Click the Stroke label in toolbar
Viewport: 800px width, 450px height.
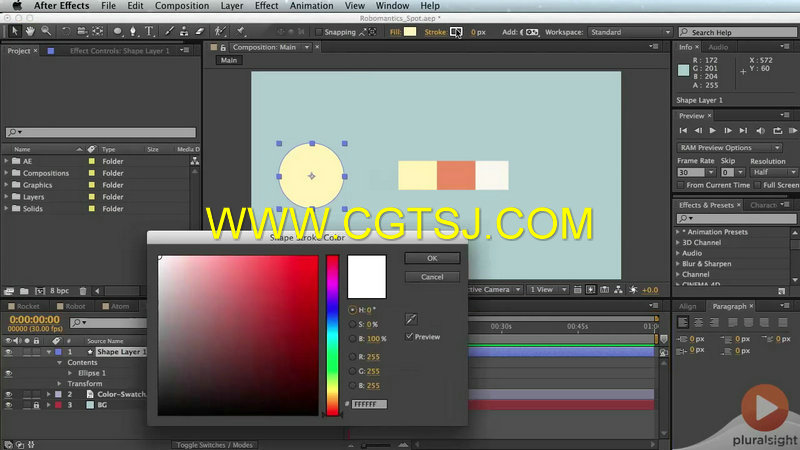click(x=435, y=32)
